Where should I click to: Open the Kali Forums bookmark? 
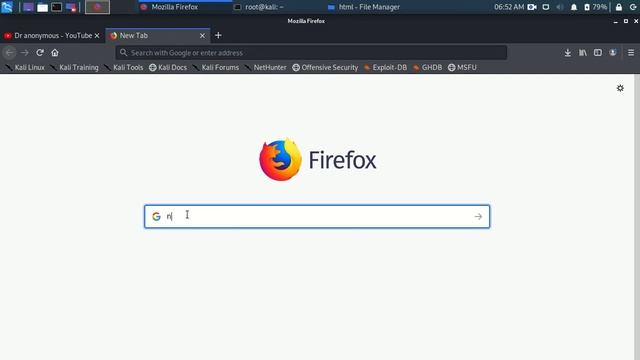pyautogui.click(x=216, y=67)
